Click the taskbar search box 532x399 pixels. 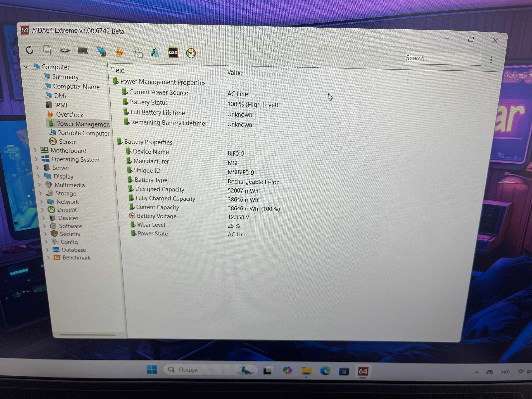210,370
